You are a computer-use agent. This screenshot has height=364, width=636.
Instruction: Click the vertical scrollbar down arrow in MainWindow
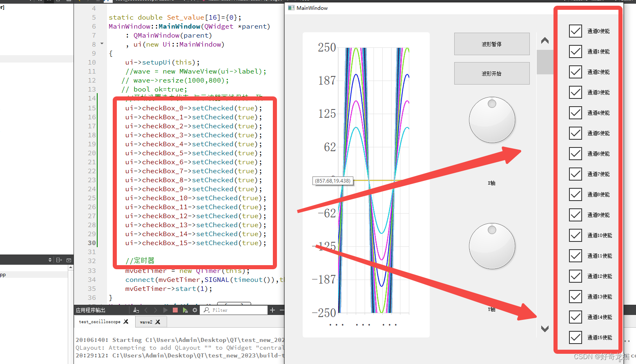(x=545, y=328)
